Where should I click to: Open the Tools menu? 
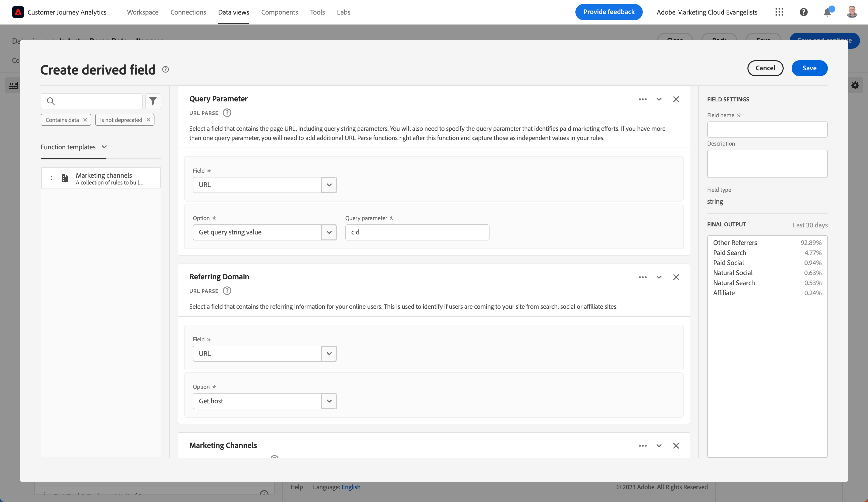click(x=317, y=12)
